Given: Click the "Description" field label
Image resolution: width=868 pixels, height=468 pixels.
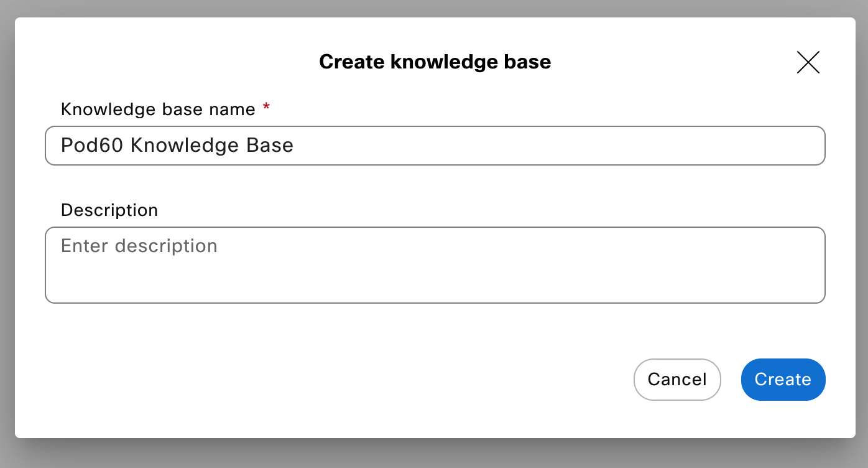Looking at the screenshot, I should 109,210.
